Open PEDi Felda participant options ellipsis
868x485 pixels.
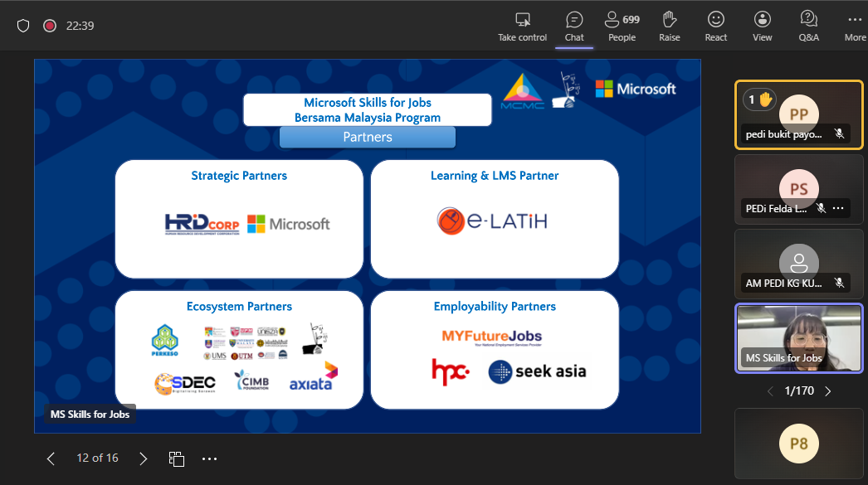tap(838, 208)
